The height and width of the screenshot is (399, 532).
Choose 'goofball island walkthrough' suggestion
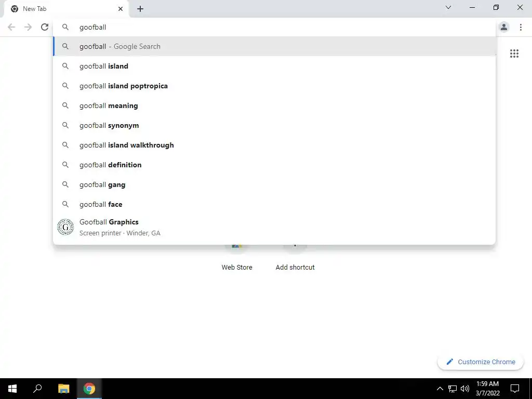[275, 145]
